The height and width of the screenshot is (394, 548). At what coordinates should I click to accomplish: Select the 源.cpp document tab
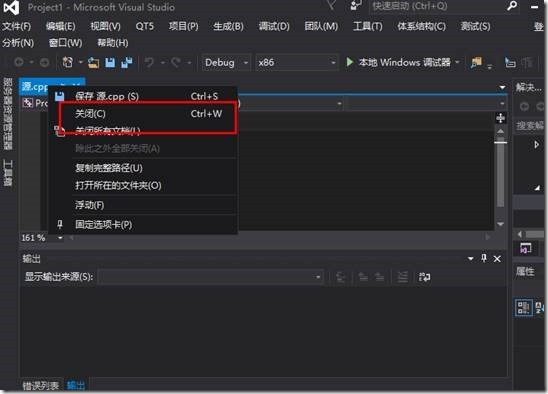[x=34, y=87]
